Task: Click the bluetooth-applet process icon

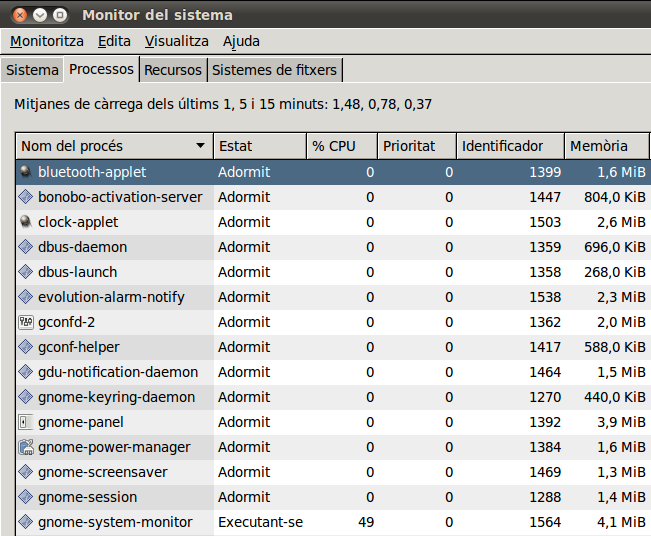Action: point(26,172)
